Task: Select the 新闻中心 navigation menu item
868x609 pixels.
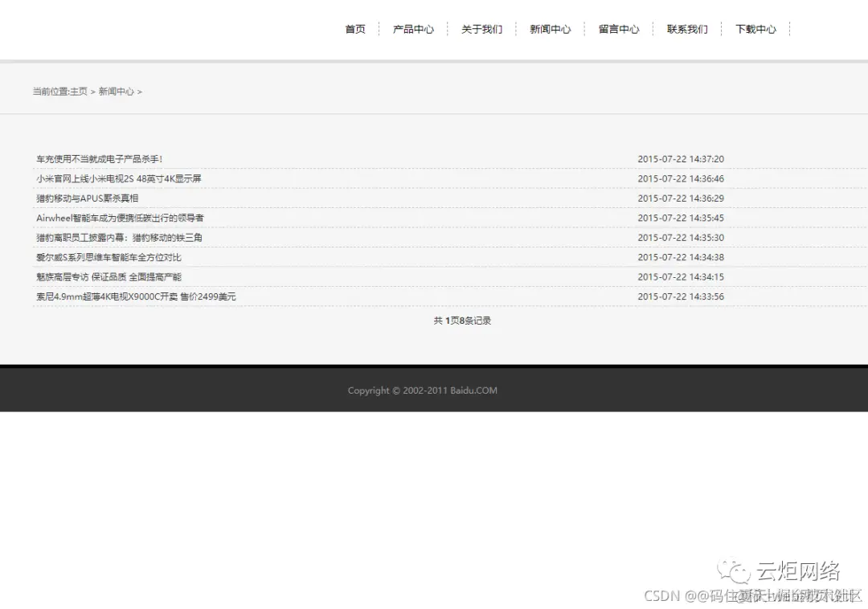Action: (x=550, y=29)
